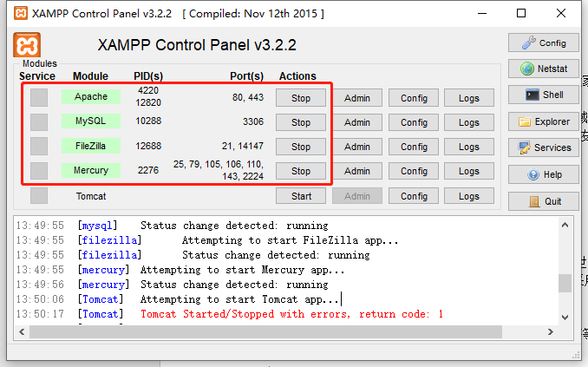
Task: Click the Apache ports 80, 443
Action: tap(248, 97)
